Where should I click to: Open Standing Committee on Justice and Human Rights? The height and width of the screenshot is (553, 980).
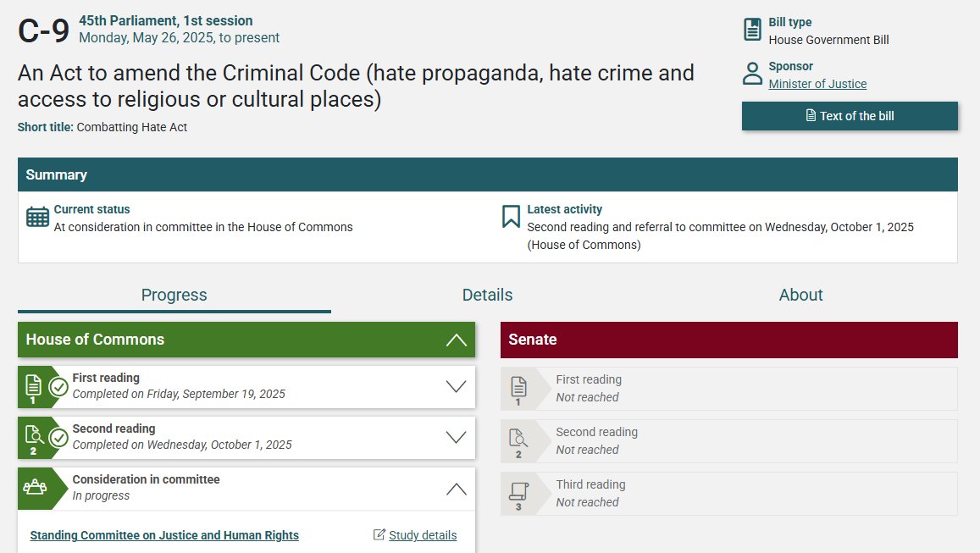coord(164,535)
